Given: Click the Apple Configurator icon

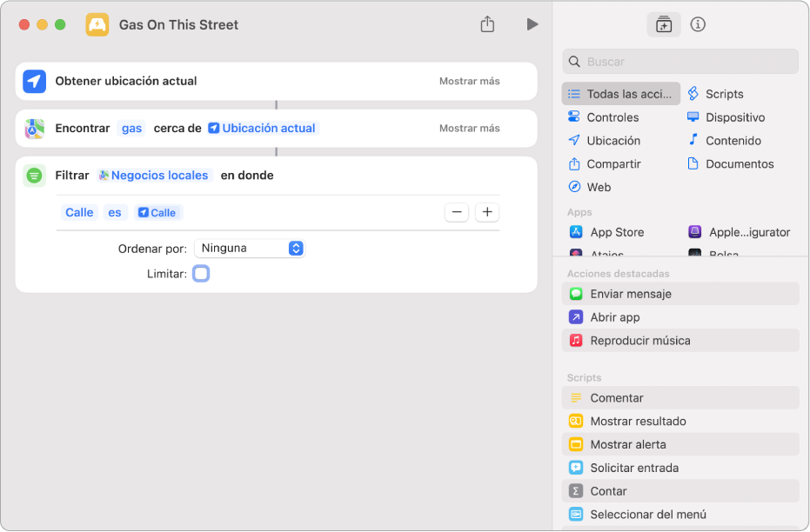Looking at the screenshot, I should pos(694,232).
